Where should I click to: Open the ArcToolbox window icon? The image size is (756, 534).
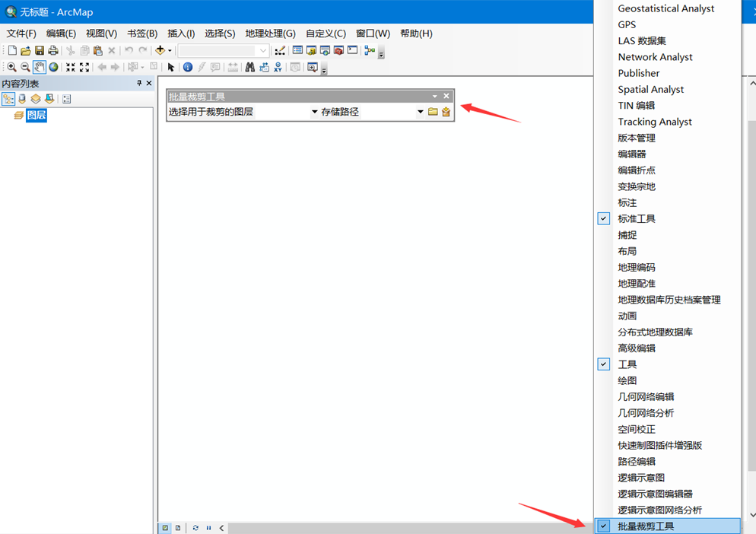[338, 50]
